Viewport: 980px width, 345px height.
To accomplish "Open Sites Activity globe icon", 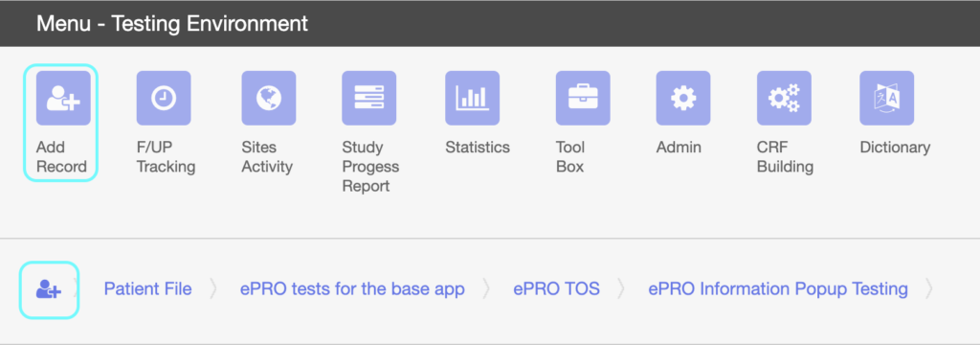I will click(269, 98).
